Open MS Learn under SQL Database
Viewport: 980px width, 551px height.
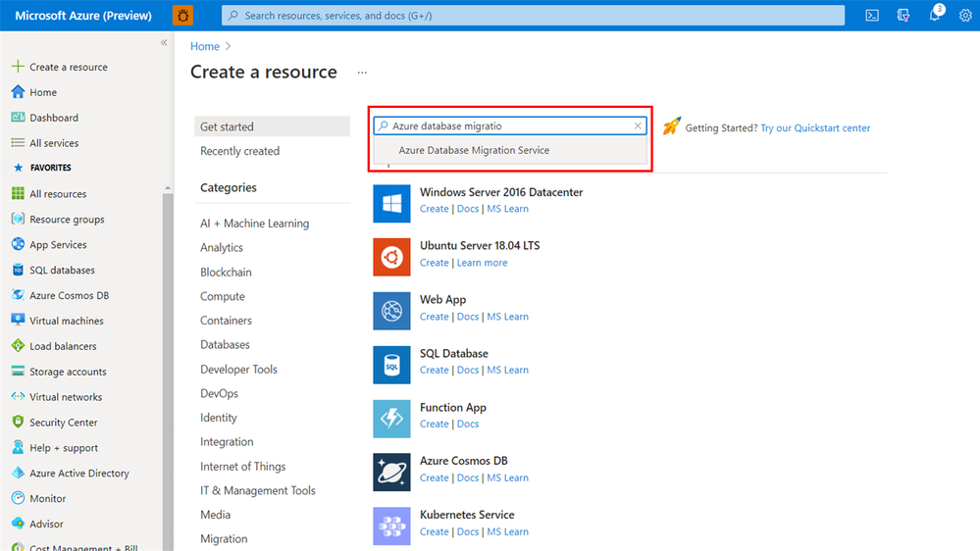(x=507, y=370)
